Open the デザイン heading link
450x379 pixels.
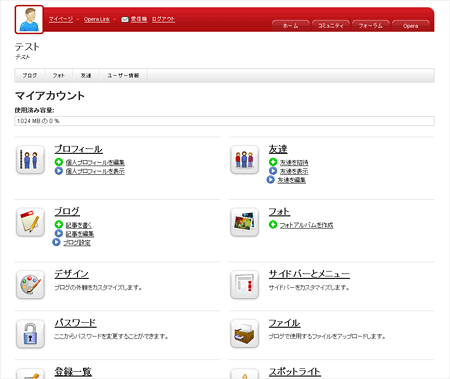point(72,274)
